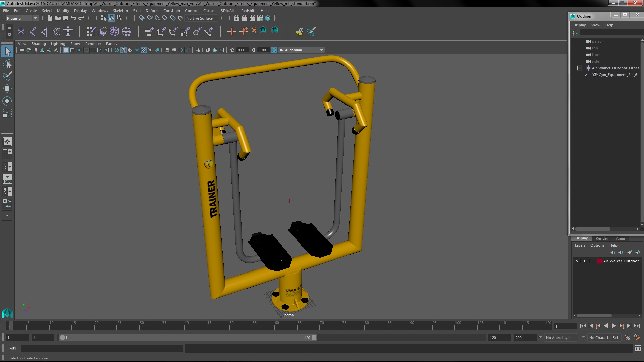Screen dimensions: 644x362
Task: Click the Set Key plus shelf icon
Action: click(x=231, y=32)
